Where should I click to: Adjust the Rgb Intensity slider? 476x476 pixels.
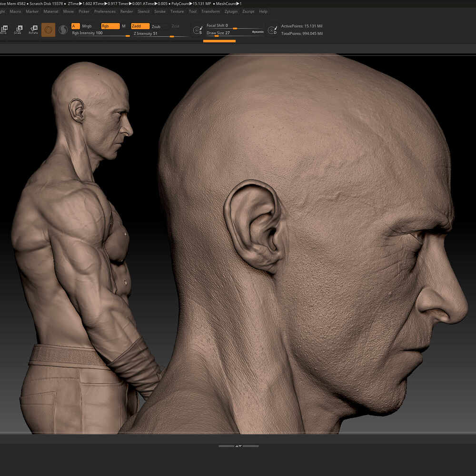(x=101, y=33)
